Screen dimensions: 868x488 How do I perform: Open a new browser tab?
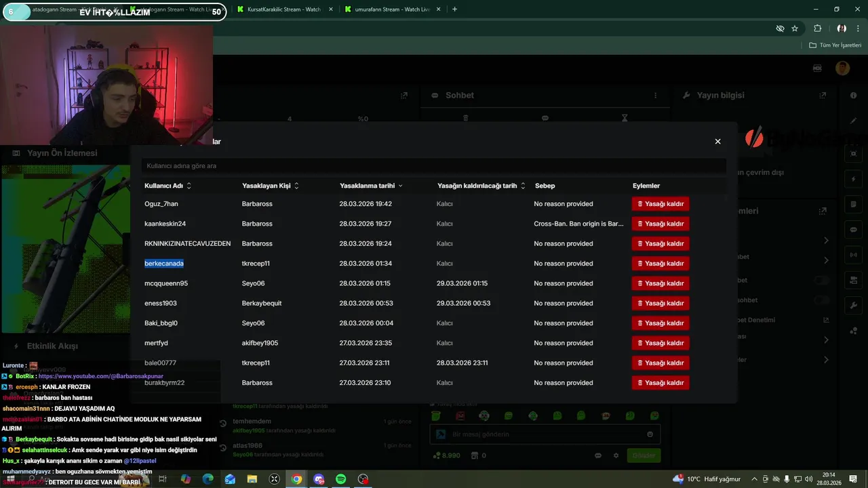[x=454, y=9]
